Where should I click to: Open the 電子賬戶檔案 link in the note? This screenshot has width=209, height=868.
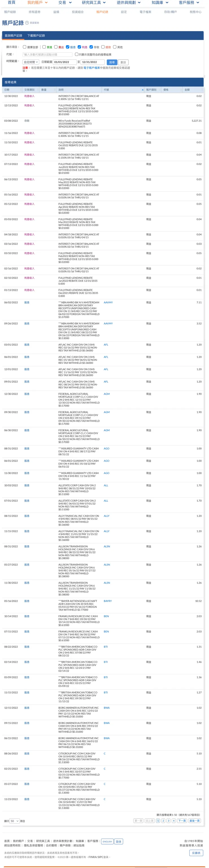[92, 68]
